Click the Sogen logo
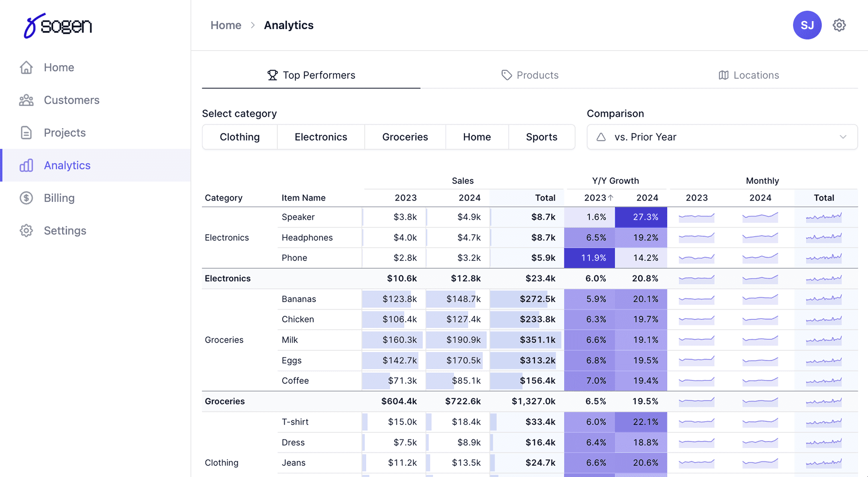 pyautogui.click(x=58, y=25)
